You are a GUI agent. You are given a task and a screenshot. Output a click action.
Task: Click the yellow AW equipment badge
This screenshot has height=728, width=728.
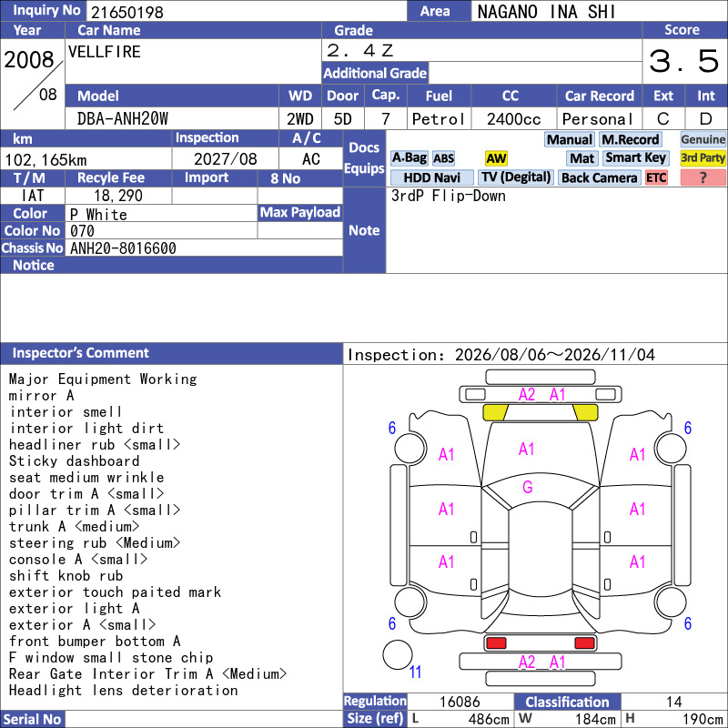pos(496,158)
